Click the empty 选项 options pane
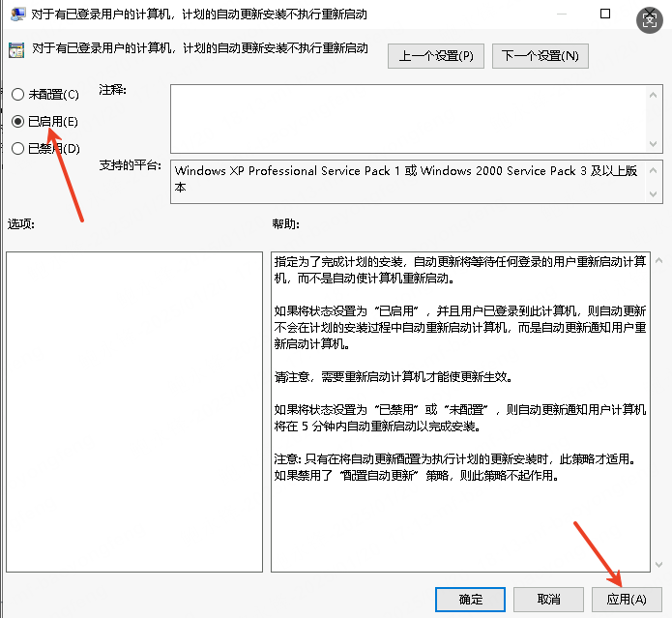 point(134,411)
